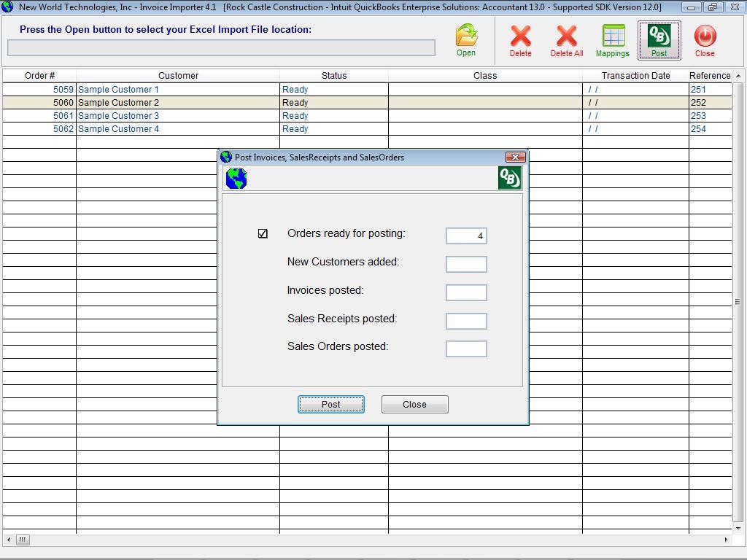Click reference number 252 cell
Viewport: 747px width, 560px height.
(x=711, y=102)
